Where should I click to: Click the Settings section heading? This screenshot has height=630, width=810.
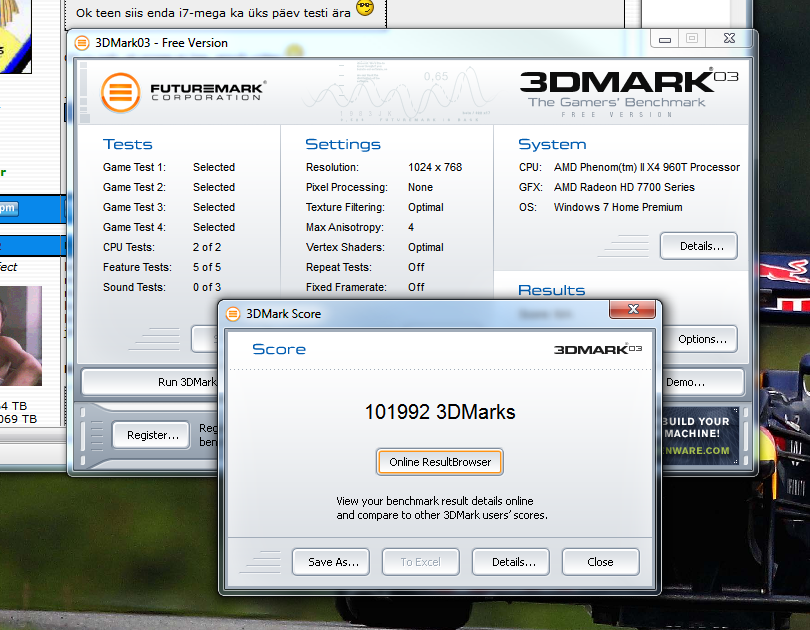point(343,144)
